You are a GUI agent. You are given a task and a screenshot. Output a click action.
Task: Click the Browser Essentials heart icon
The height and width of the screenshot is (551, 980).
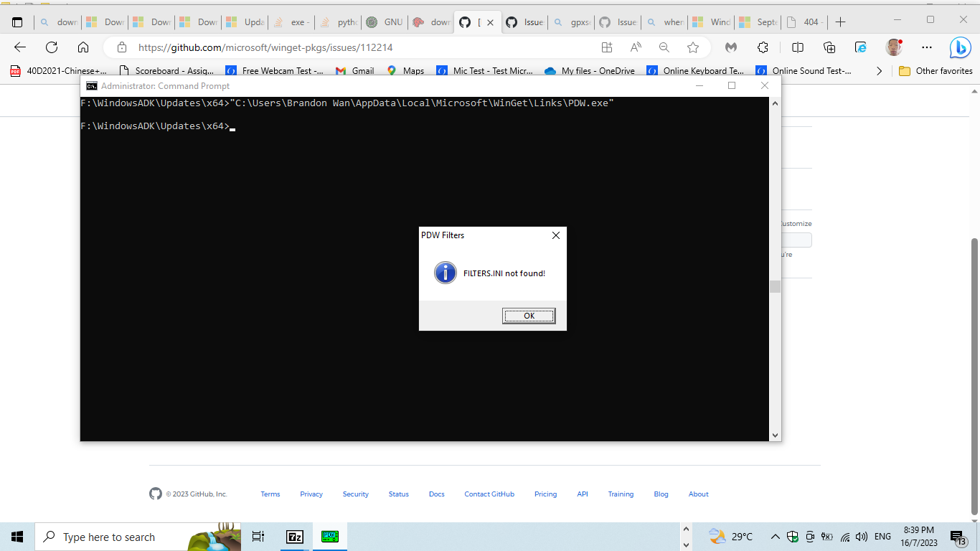tap(730, 47)
